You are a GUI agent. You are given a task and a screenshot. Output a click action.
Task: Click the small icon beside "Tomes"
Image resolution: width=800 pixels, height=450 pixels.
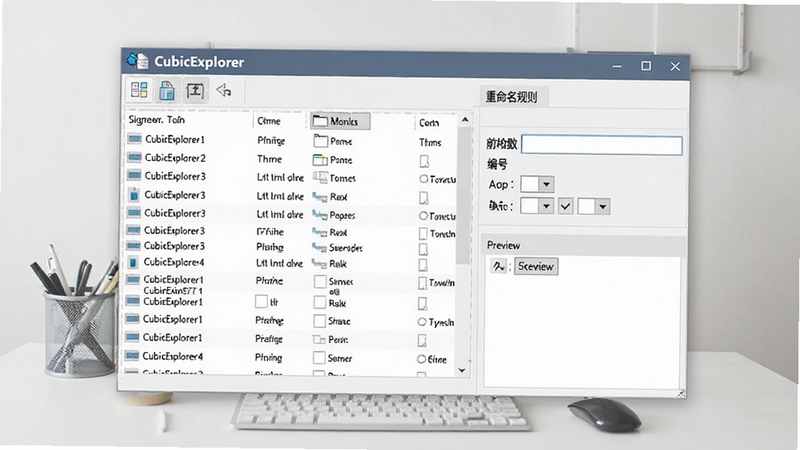(x=320, y=178)
